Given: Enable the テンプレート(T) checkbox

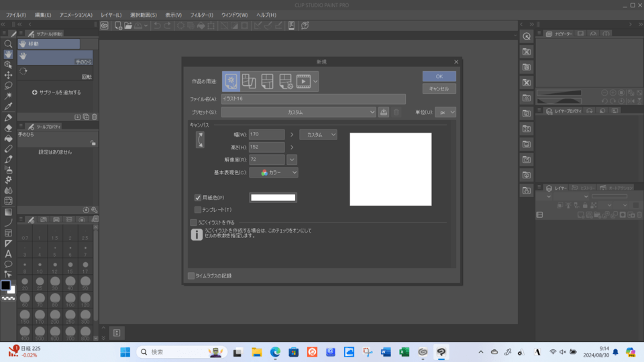Looking at the screenshot, I should tap(197, 210).
